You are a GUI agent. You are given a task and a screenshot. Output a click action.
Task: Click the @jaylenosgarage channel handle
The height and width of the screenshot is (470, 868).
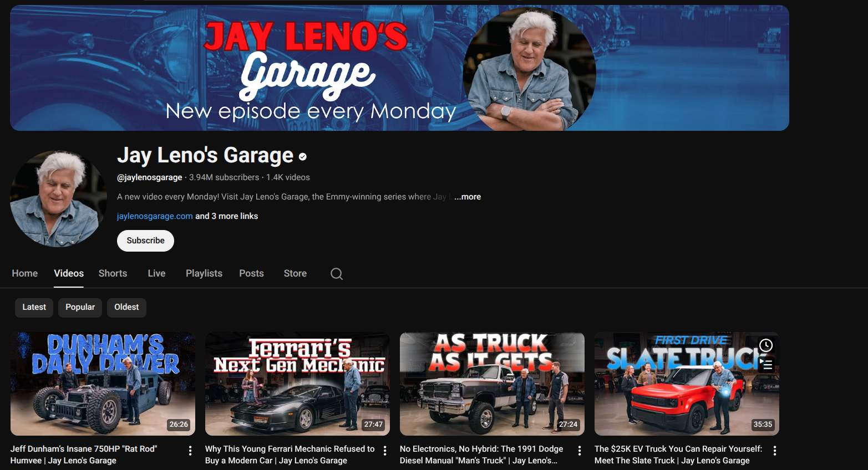tap(150, 177)
